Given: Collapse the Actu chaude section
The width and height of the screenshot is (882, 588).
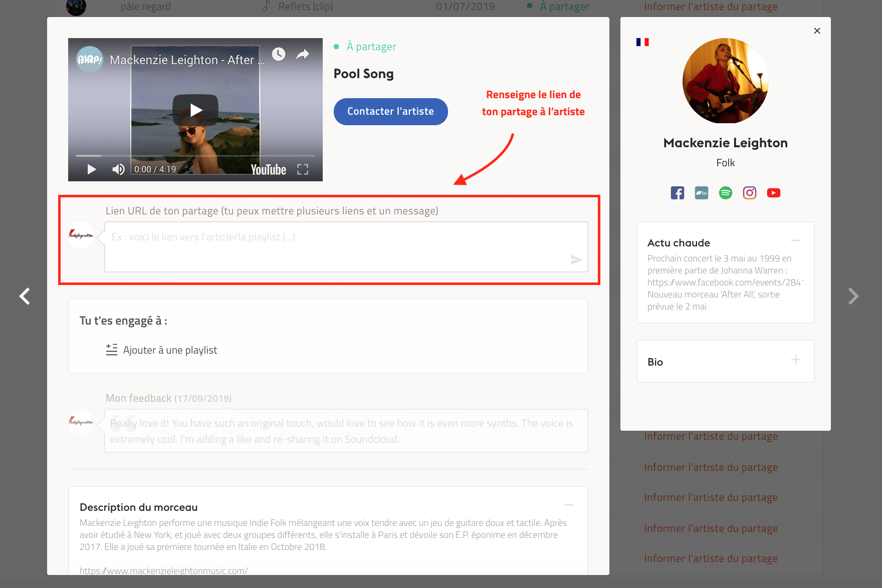Looking at the screenshot, I should tap(796, 240).
